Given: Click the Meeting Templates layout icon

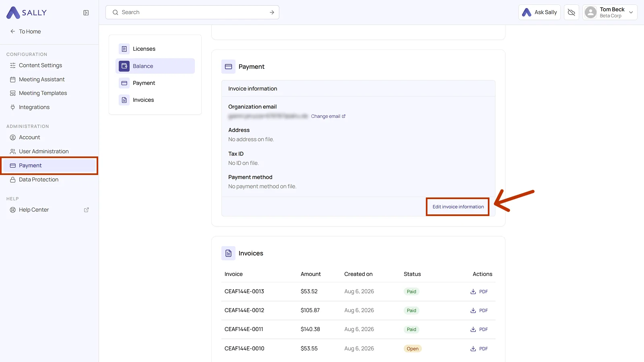Looking at the screenshot, I should click(x=13, y=93).
